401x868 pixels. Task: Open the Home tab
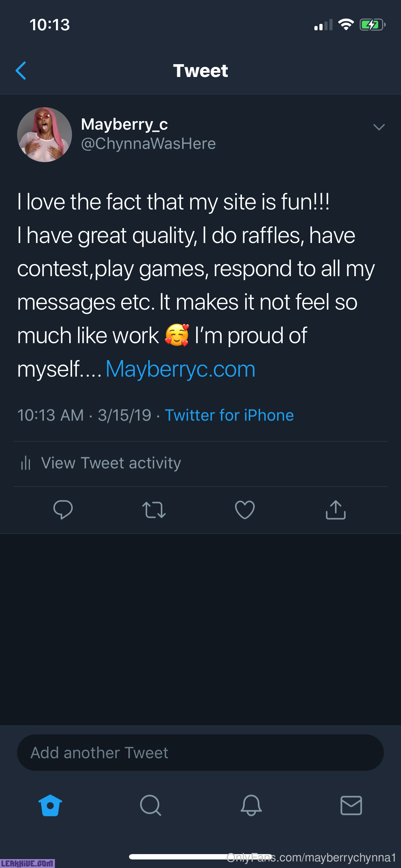[50, 805]
